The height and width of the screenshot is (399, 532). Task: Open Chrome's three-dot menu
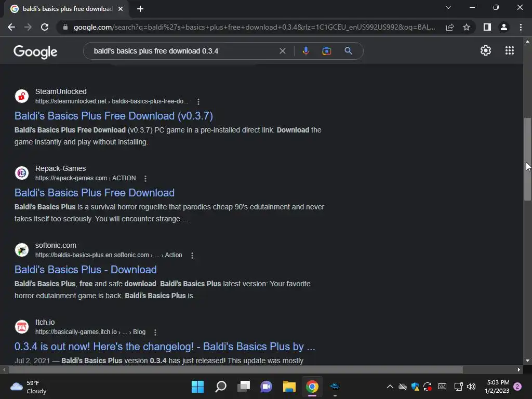(521, 27)
